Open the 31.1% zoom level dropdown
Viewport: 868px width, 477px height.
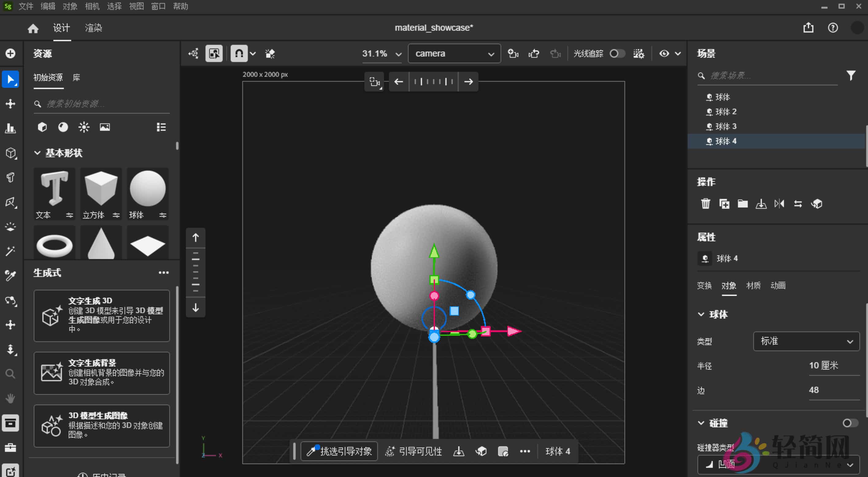click(x=382, y=53)
